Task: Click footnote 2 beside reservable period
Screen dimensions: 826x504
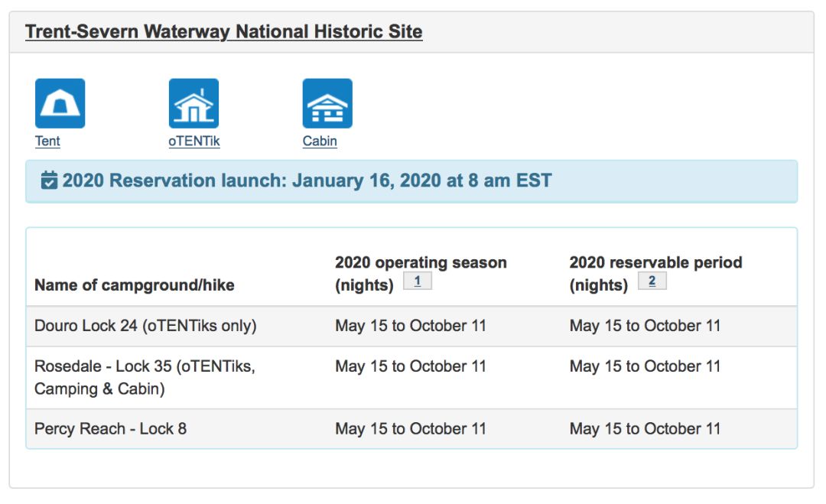Action: coord(652,281)
